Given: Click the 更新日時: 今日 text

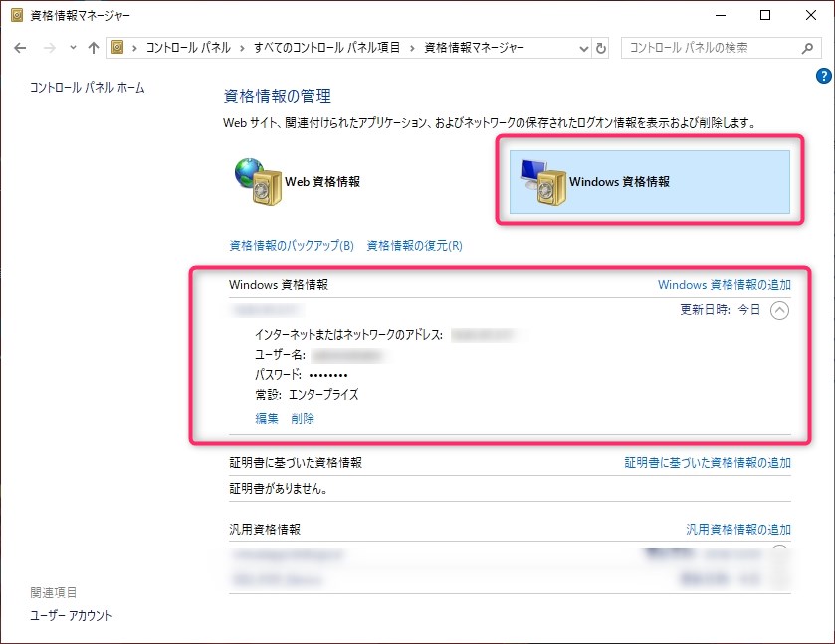Looking at the screenshot, I should tap(720, 310).
